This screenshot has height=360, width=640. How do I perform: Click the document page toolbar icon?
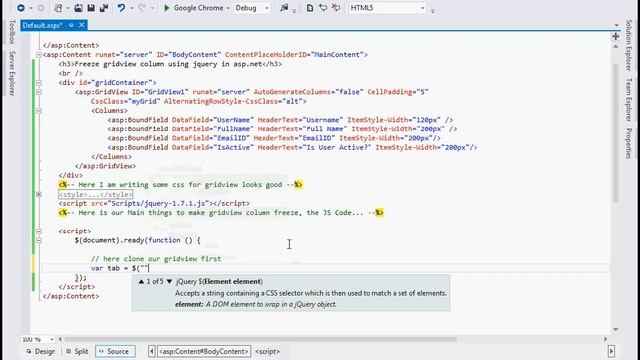(310, 8)
